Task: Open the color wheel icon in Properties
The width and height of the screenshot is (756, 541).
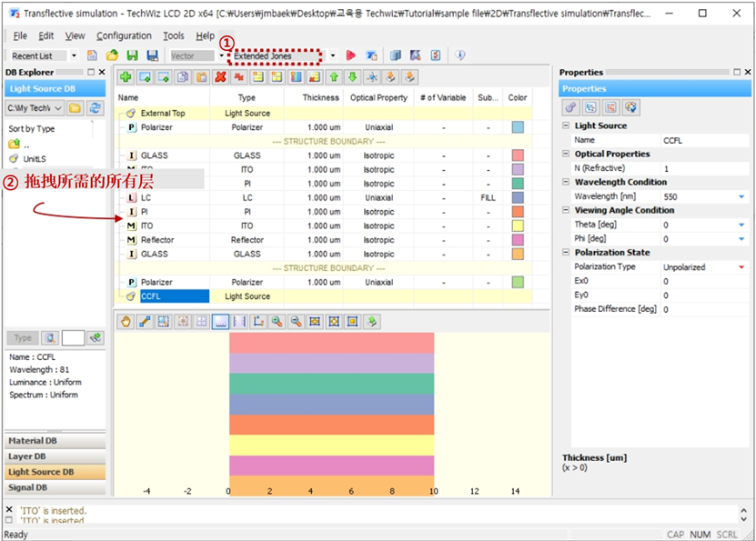Action: coord(630,107)
